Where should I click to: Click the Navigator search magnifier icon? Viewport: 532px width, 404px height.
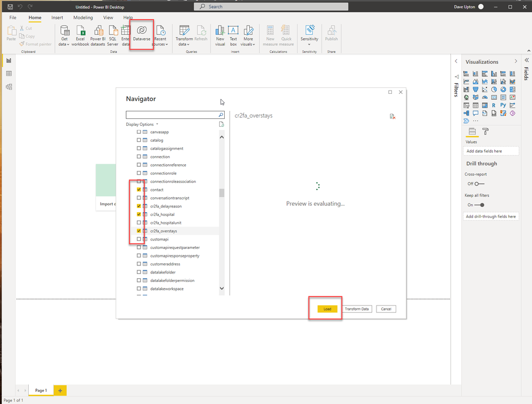coord(220,115)
